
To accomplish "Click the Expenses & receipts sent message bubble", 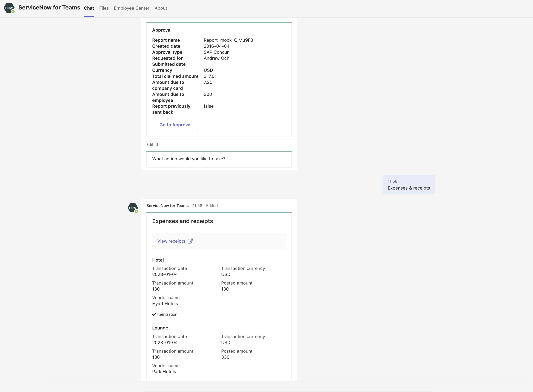I will pyautogui.click(x=408, y=188).
